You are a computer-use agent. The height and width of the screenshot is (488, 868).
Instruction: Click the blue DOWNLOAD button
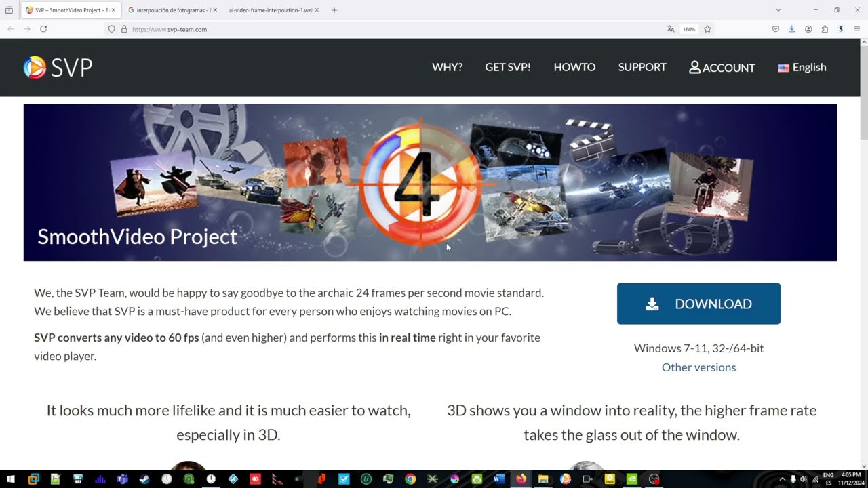[x=698, y=304]
